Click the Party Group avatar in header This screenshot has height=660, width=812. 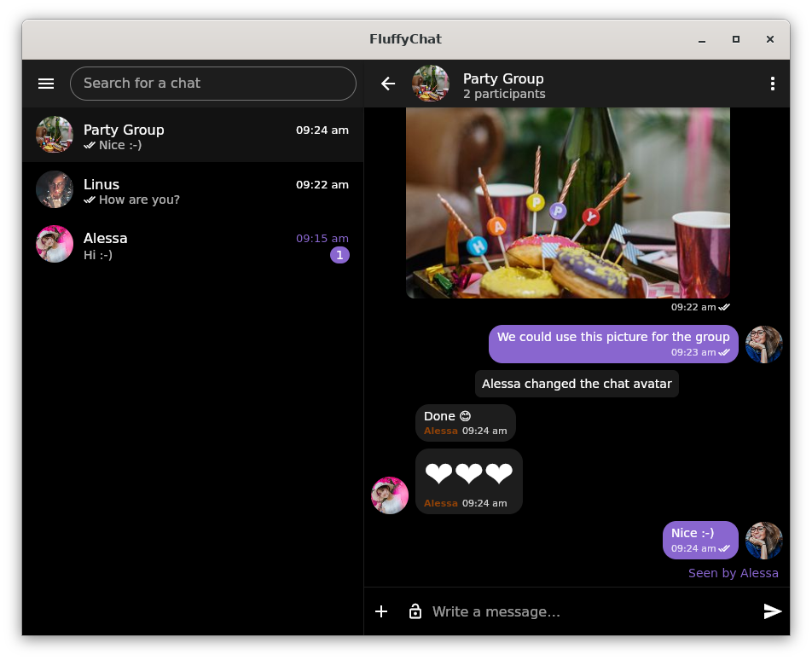[x=431, y=84]
